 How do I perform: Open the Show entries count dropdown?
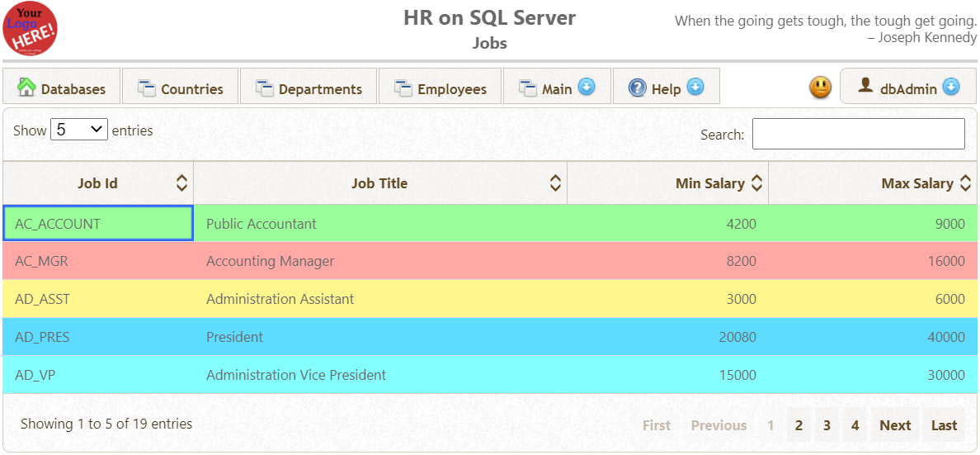(x=79, y=130)
